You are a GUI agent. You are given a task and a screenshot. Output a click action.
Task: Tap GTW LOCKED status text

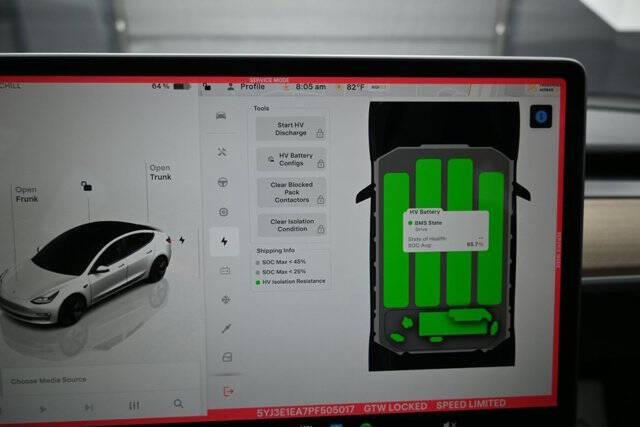(395, 407)
